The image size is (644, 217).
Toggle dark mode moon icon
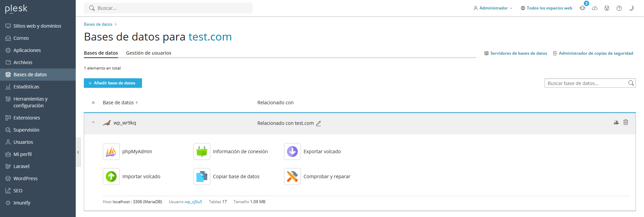tap(631, 8)
